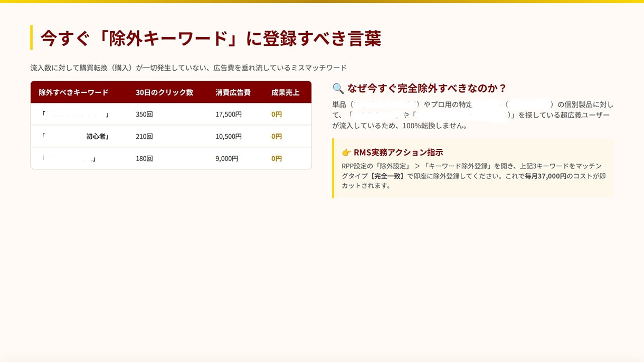The height and width of the screenshot is (362, 644).
Task: Click the 0円 sales cell in 350回 row
Action: click(277, 114)
